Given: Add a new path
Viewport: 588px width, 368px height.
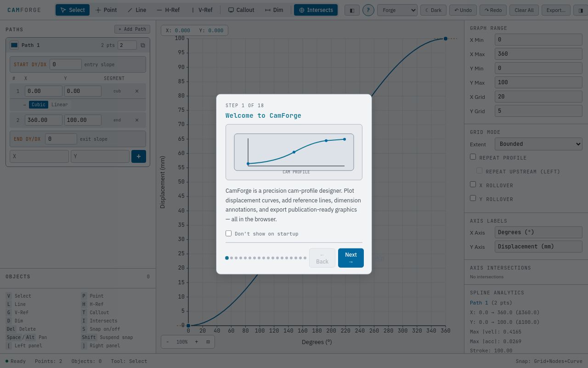Looking at the screenshot, I should click(132, 29).
